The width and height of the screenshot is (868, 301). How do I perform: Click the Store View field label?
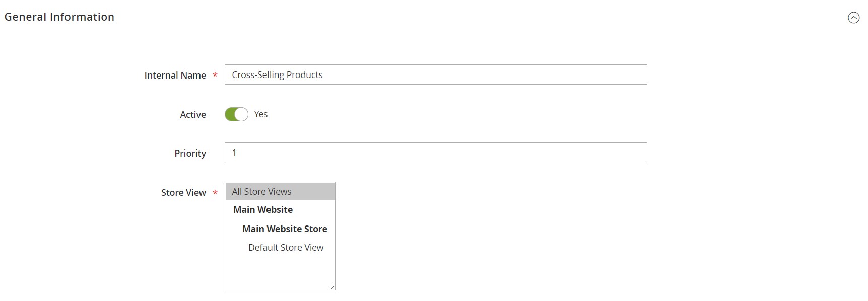pos(183,193)
